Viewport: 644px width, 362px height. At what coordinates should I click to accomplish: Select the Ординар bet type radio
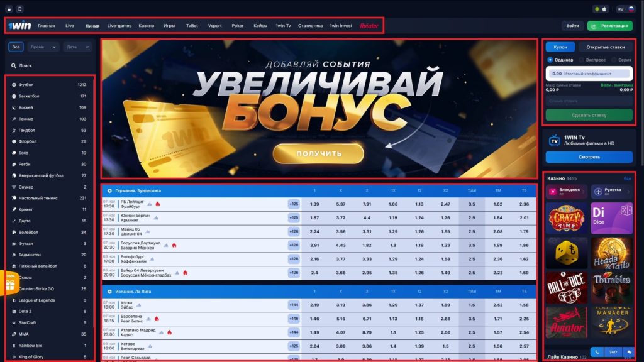click(x=550, y=60)
